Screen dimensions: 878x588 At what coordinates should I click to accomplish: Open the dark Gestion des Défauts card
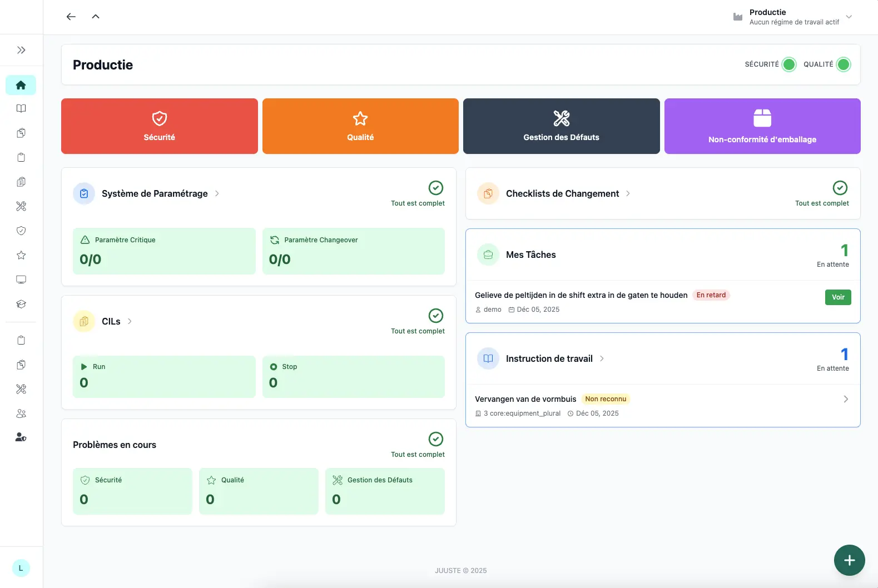[562, 126]
